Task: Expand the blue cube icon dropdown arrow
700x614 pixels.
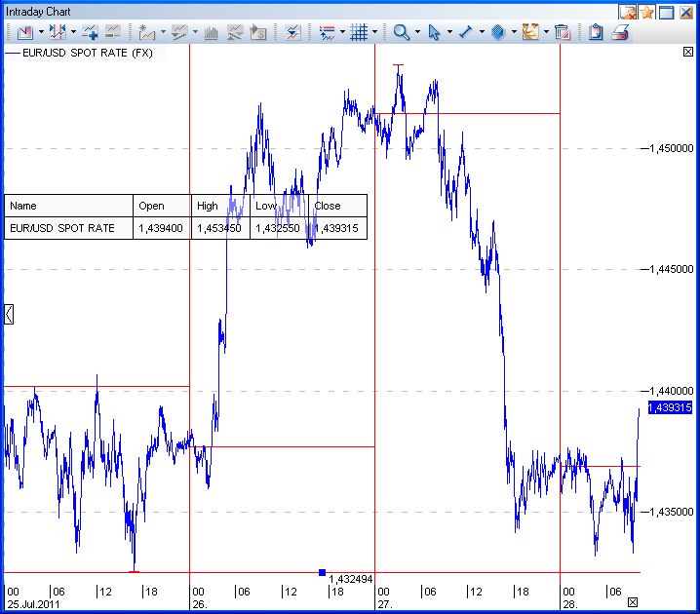Action: coord(514,32)
